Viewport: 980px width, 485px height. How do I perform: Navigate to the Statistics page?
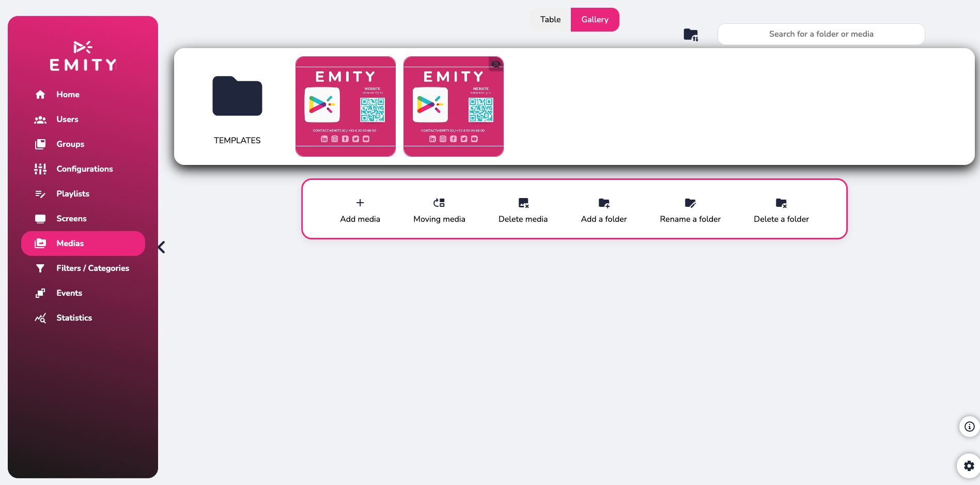coord(74,318)
